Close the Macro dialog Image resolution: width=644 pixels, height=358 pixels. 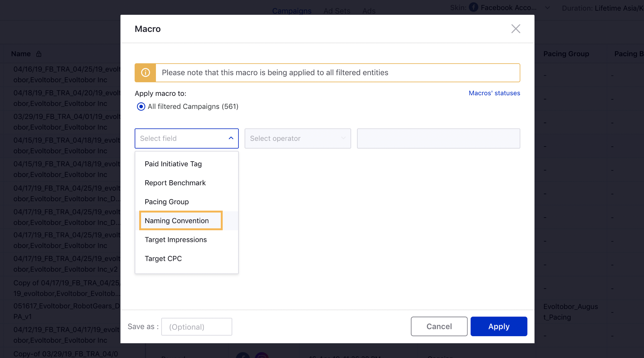coord(515,29)
